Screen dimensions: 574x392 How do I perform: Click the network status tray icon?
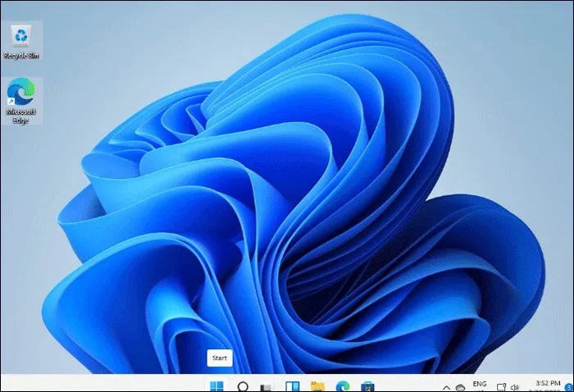502,385
